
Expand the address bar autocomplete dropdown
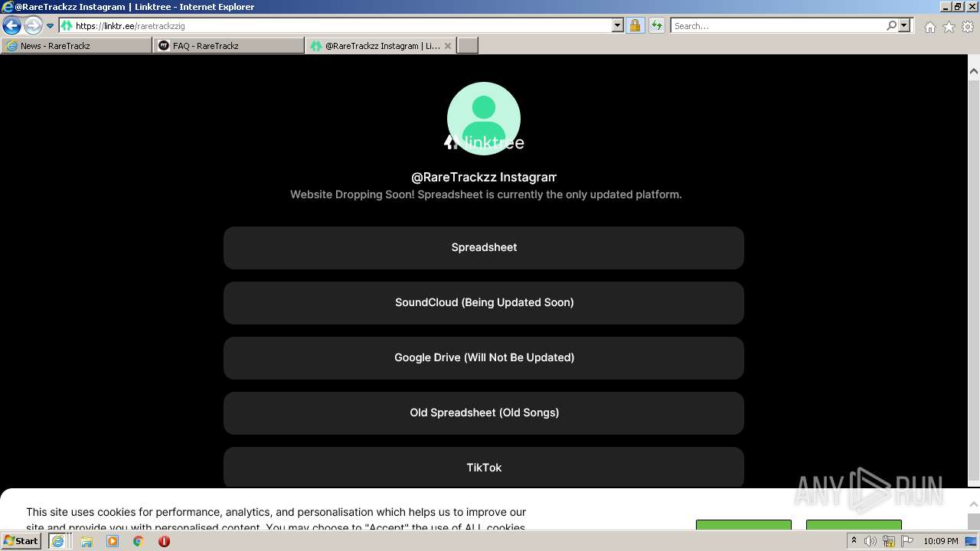point(618,26)
